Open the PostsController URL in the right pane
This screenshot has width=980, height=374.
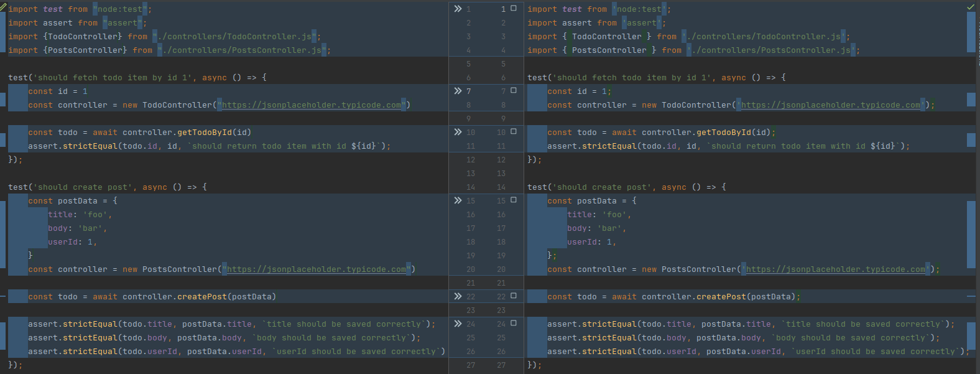tap(836, 269)
